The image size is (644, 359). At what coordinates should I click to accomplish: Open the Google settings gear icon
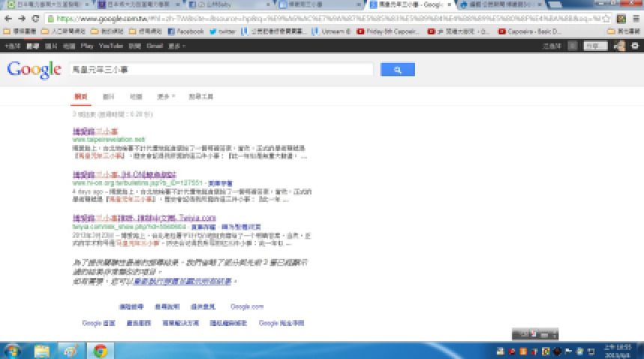pyautogui.click(x=635, y=46)
